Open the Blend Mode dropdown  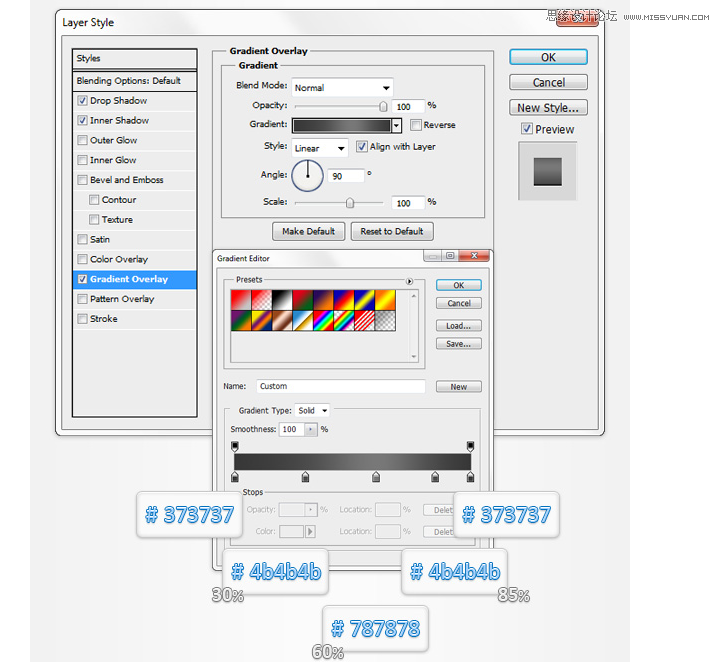click(x=342, y=87)
